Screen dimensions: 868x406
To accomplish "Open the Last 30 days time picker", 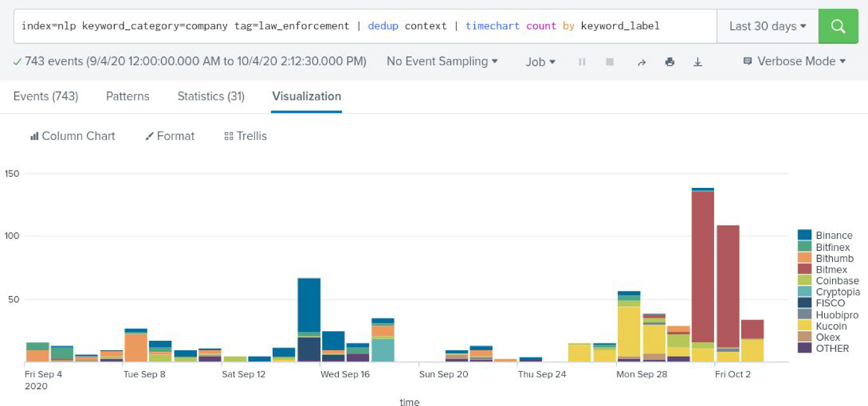I will pos(767,26).
